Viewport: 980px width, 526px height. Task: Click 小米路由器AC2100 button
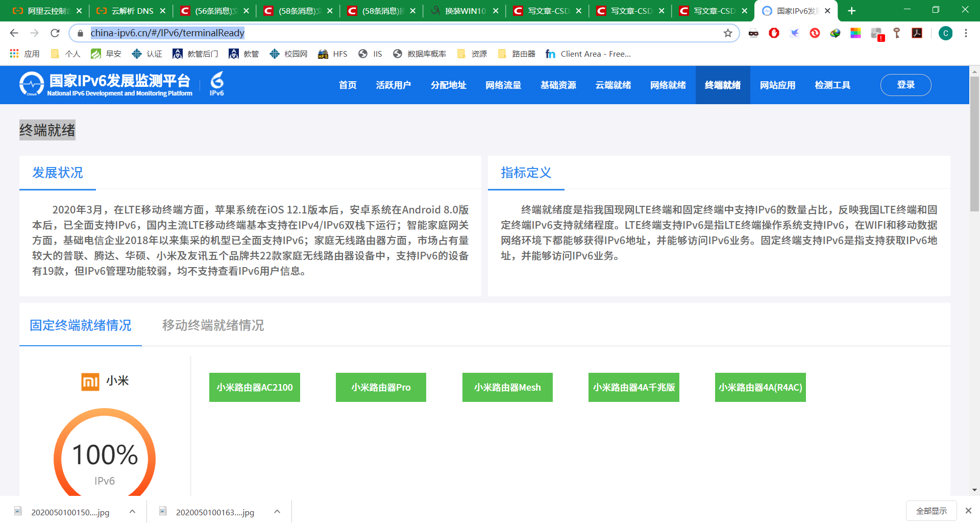click(255, 387)
